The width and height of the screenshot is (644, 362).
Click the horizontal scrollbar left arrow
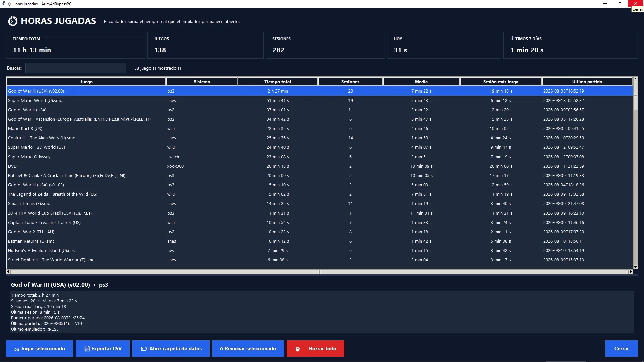click(8, 272)
